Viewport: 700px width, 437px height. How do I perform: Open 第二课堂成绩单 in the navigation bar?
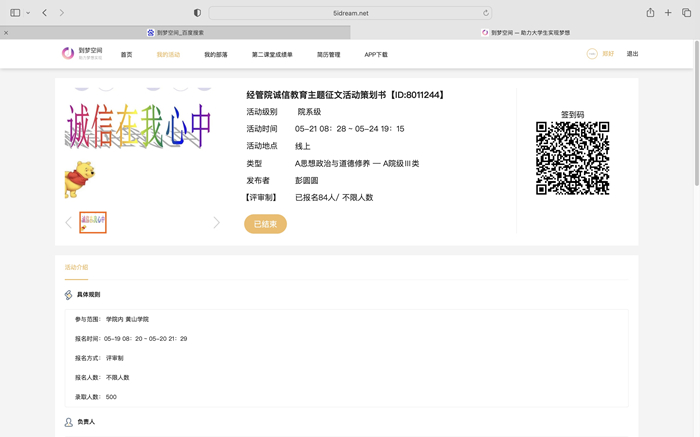(272, 55)
